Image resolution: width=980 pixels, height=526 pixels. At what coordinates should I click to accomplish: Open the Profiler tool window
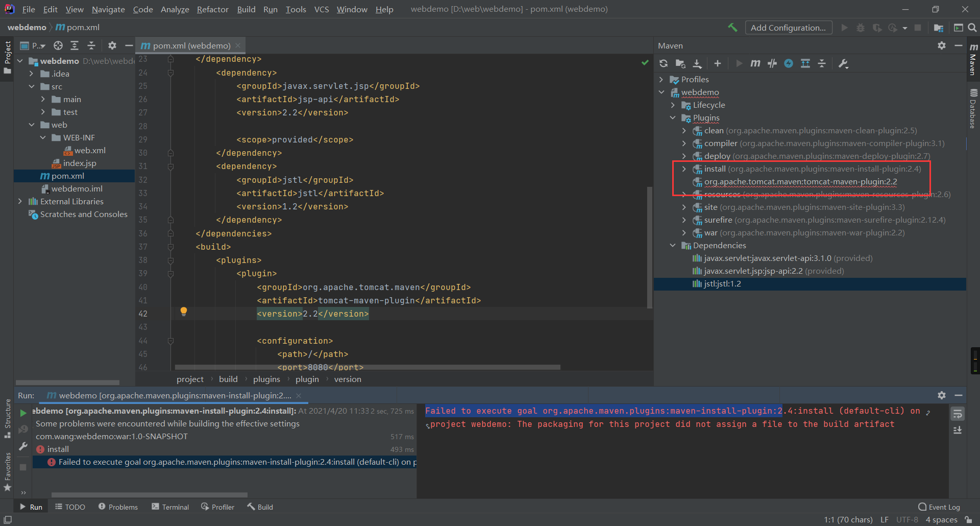coord(218,507)
